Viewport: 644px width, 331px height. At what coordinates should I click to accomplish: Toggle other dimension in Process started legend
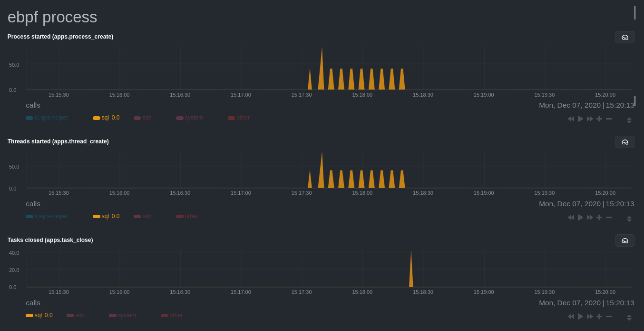[x=239, y=118]
